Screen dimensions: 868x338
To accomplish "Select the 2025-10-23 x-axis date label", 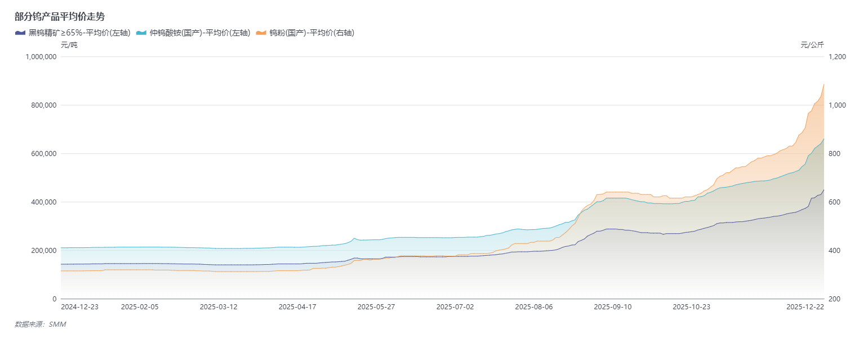I will point(692,307).
